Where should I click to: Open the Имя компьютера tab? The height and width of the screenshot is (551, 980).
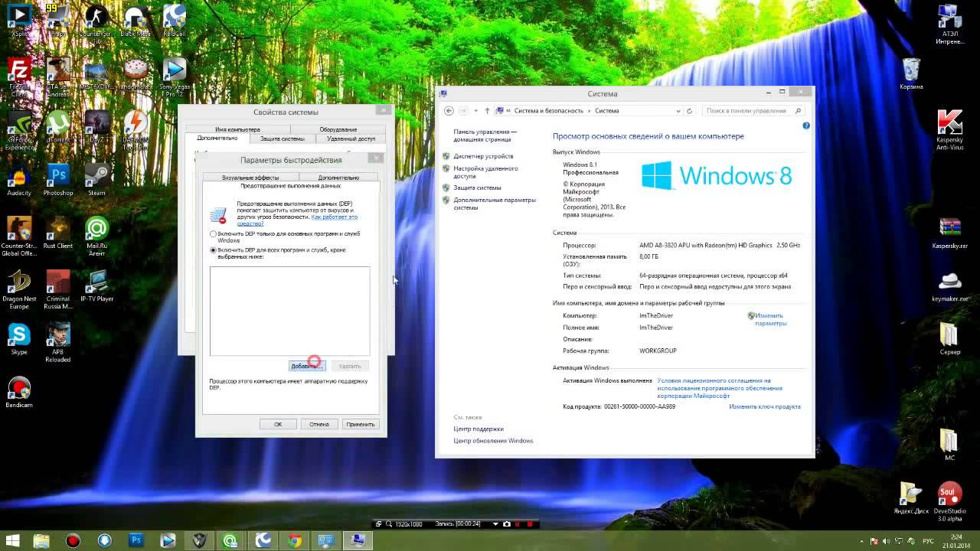[x=237, y=129]
